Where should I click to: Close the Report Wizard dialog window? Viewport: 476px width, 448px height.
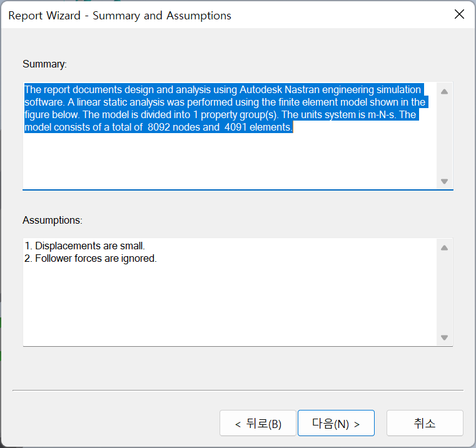pyautogui.click(x=459, y=15)
